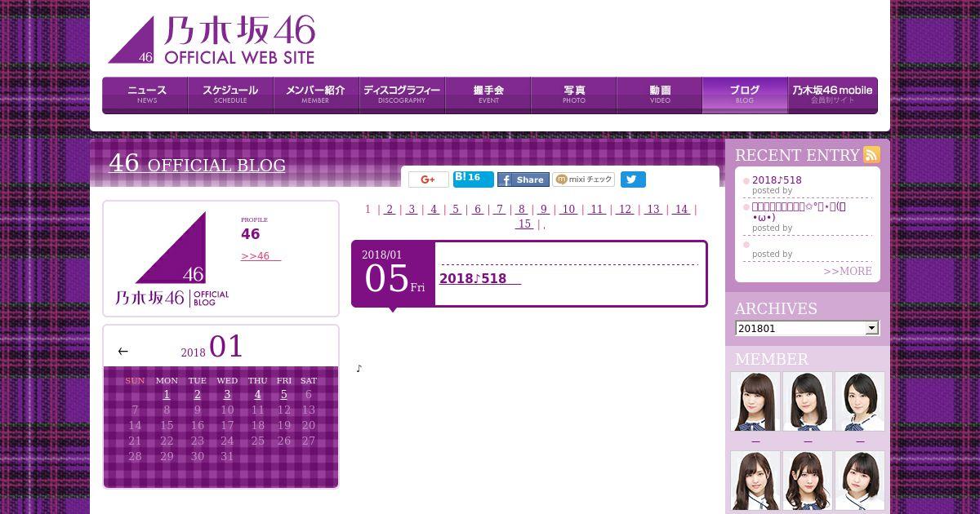Open the Nogizaka46 mobile tab

832,95
